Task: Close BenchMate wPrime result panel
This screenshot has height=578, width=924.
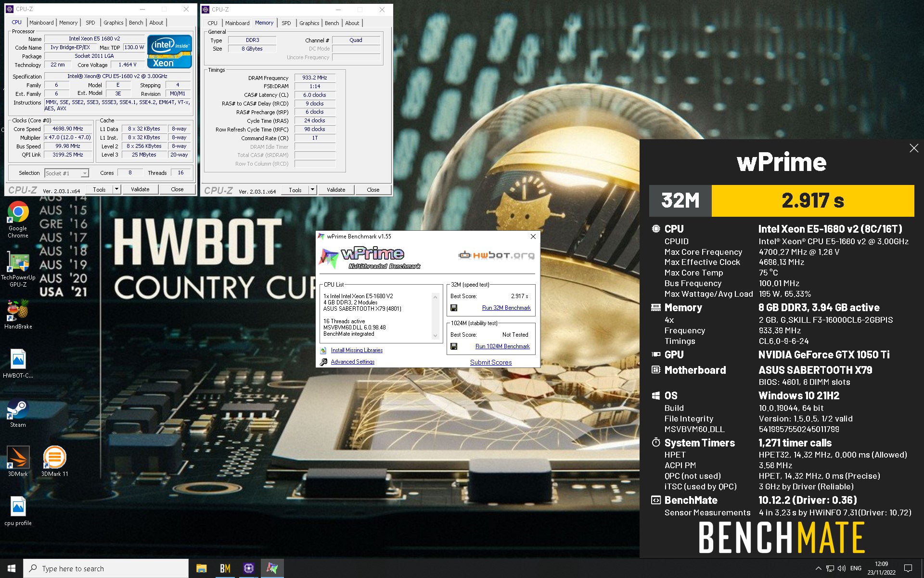Action: [914, 148]
